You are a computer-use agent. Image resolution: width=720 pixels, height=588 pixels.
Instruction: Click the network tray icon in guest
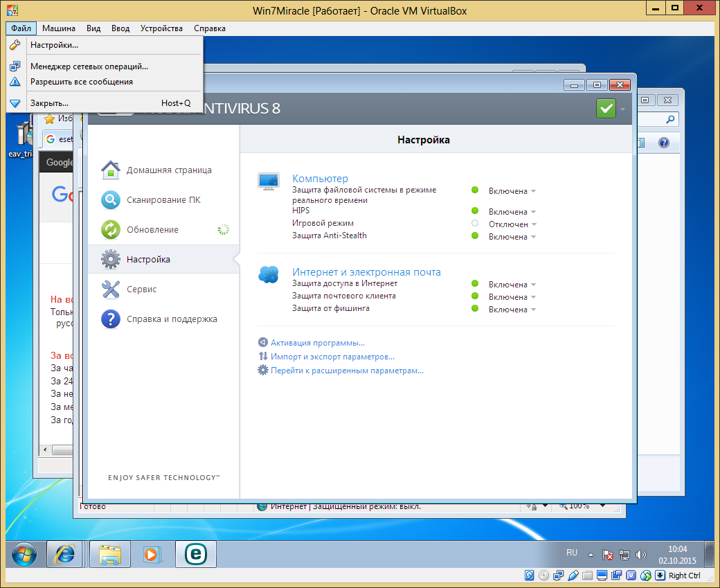tap(624, 555)
